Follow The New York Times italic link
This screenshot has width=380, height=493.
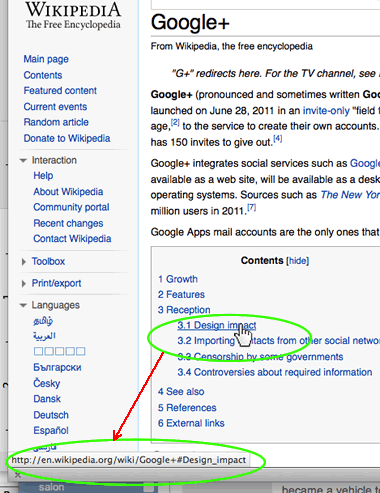pos(350,195)
